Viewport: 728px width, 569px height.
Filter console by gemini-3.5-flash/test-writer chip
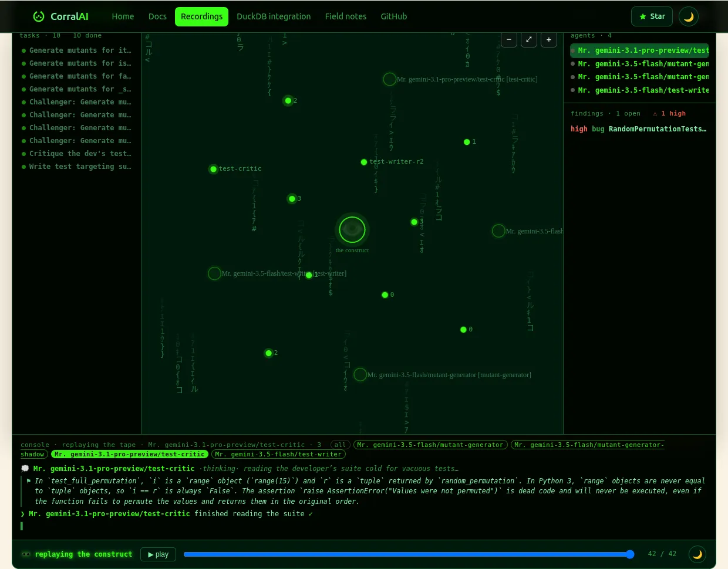[279, 454]
